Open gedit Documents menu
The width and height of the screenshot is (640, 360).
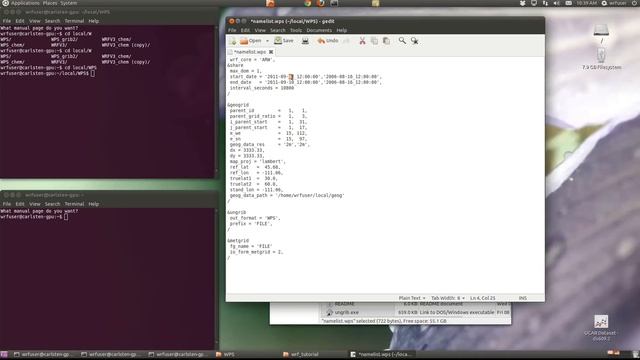319,30
